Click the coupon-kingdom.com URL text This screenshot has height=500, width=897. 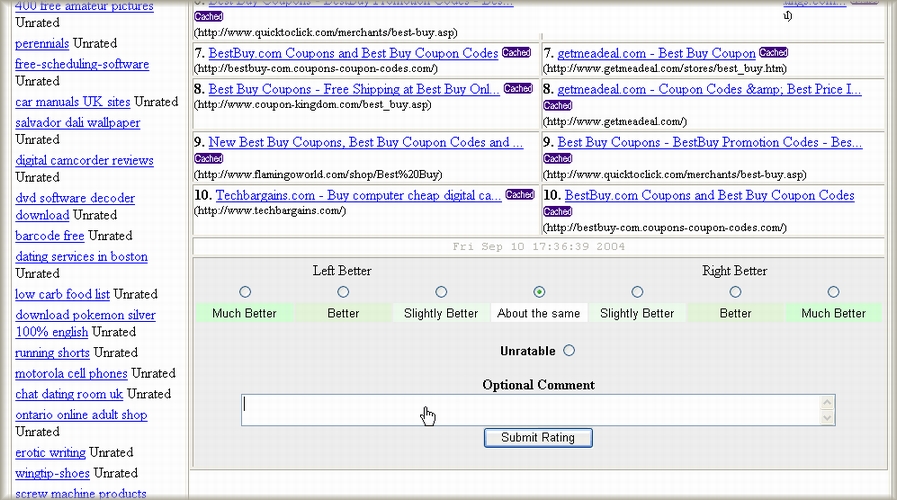(312, 105)
